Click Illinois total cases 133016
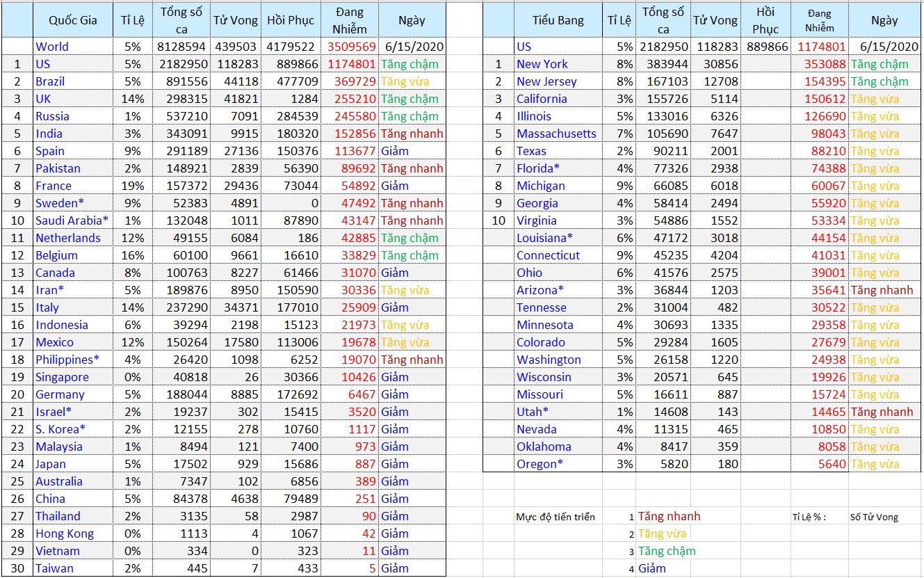Viewport: 924px width, 578px height. [663, 116]
